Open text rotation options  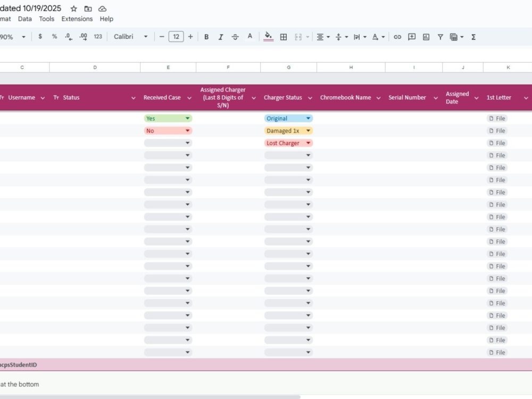pos(378,37)
